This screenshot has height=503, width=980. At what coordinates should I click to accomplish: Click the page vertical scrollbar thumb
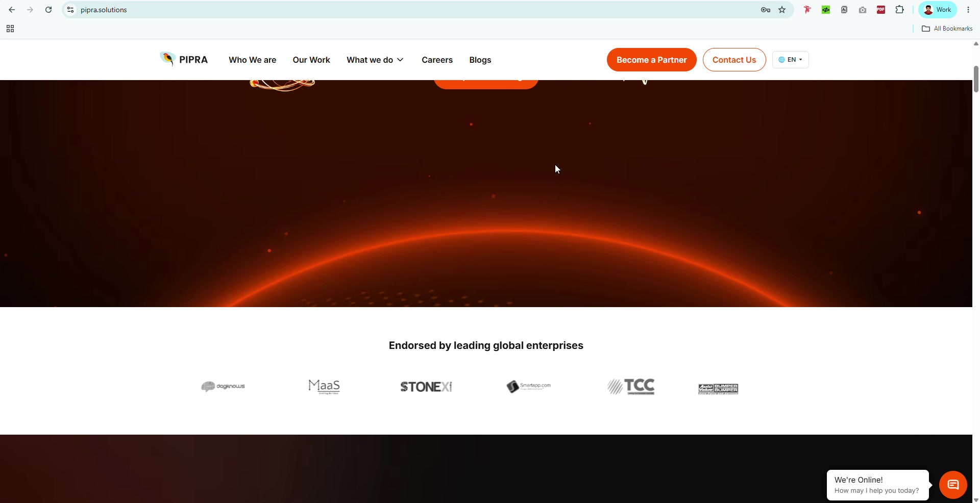click(976, 79)
